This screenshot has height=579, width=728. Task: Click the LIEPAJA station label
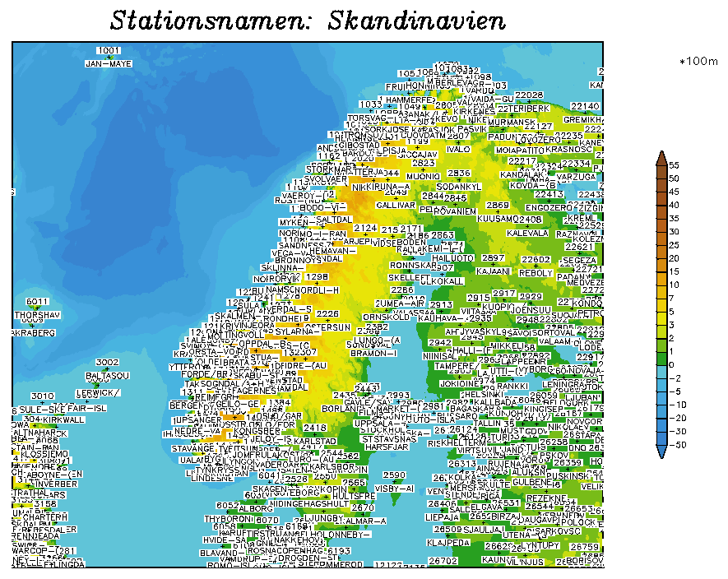click(442, 517)
